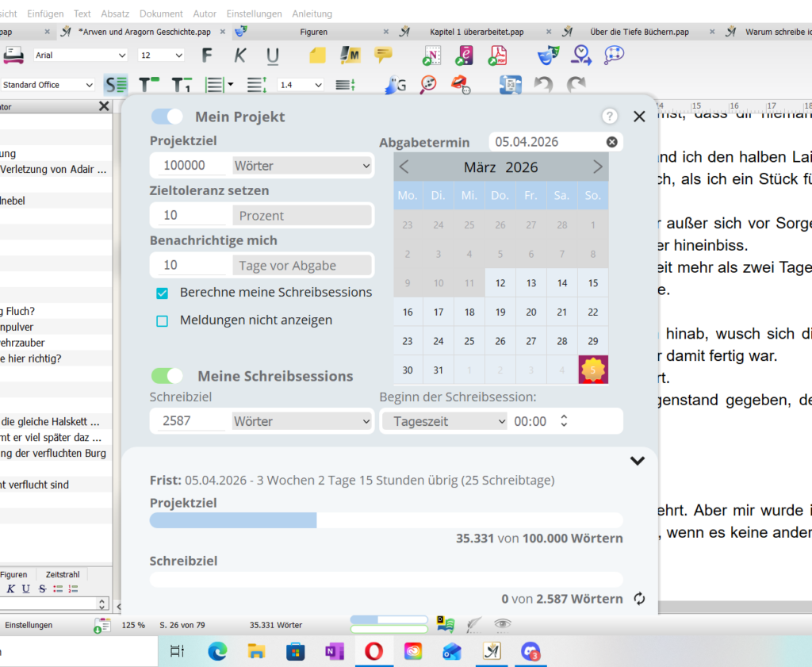Apply italic with the K icon
This screenshot has width=812, height=667.
(240, 56)
